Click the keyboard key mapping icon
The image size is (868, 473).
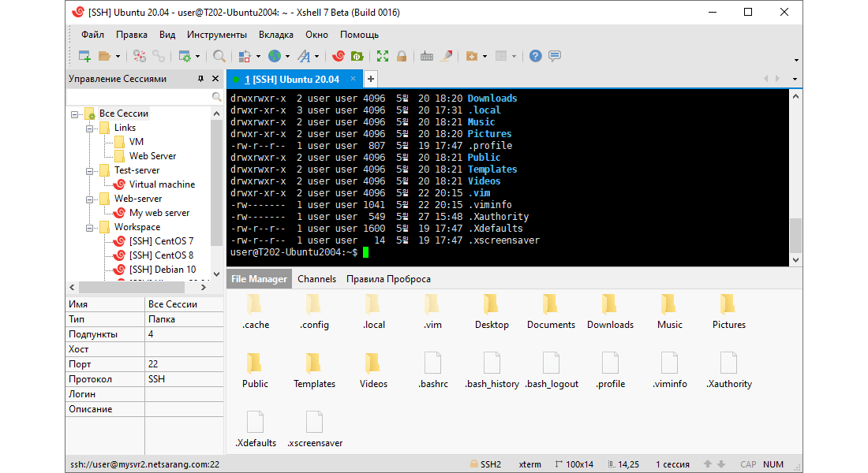click(427, 56)
